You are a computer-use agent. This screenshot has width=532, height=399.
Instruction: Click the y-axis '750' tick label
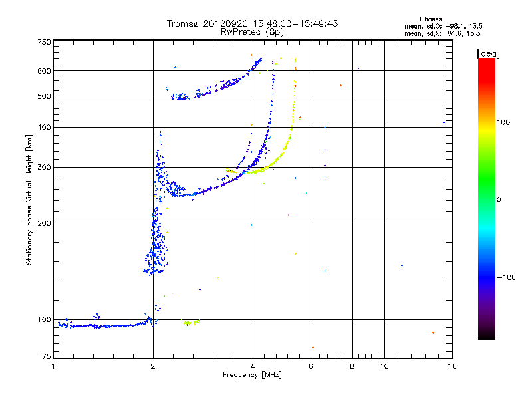pyautogui.click(x=44, y=42)
